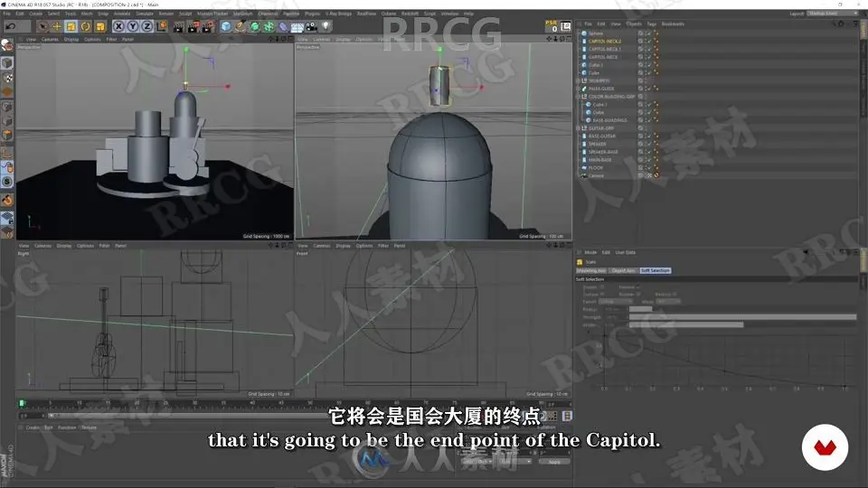Open the Plugins menu
The height and width of the screenshot is (488, 868).
tap(312, 14)
